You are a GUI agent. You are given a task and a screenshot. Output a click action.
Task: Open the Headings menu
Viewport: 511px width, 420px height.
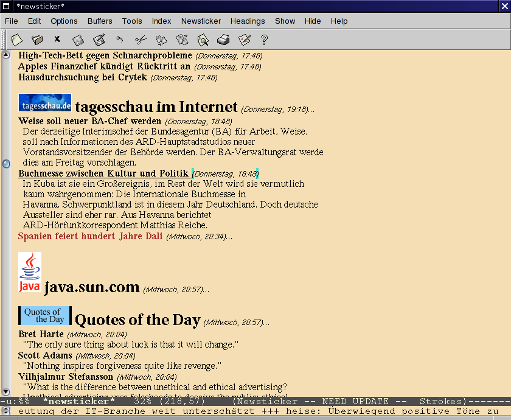pyautogui.click(x=248, y=21)
